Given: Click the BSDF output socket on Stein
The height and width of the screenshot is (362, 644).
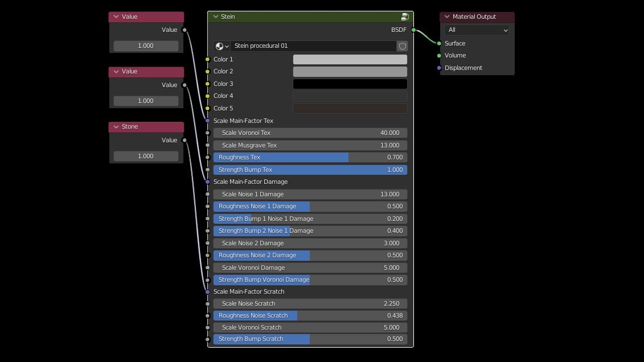Looking at the screenshot, I should pos(413,30).
